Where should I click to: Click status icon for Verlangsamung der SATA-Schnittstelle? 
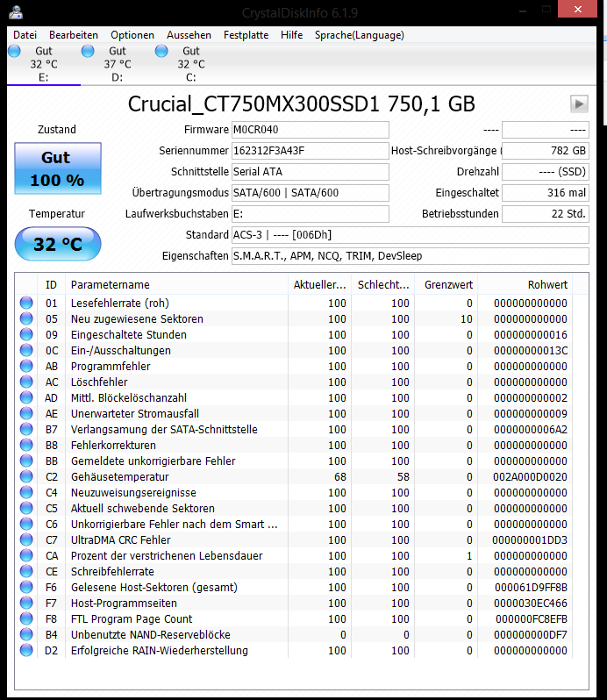[26, 429]
